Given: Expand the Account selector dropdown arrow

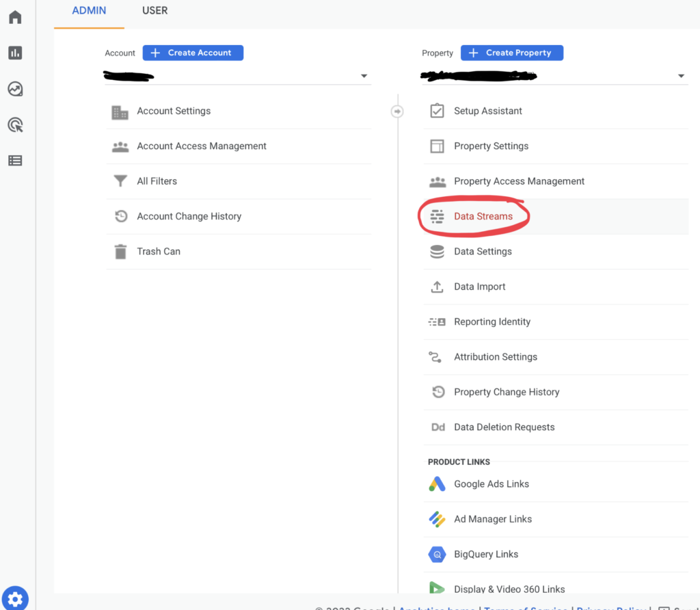Looking at the screenshot, I should tap(364, 76).
